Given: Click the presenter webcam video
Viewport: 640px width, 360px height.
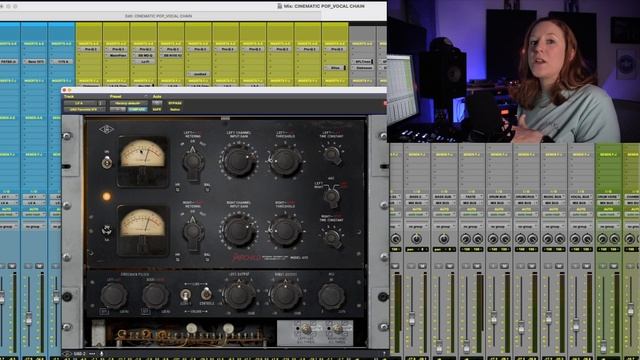Looking at the screenshot, I should pyautogui.click(x=513, y=71).
